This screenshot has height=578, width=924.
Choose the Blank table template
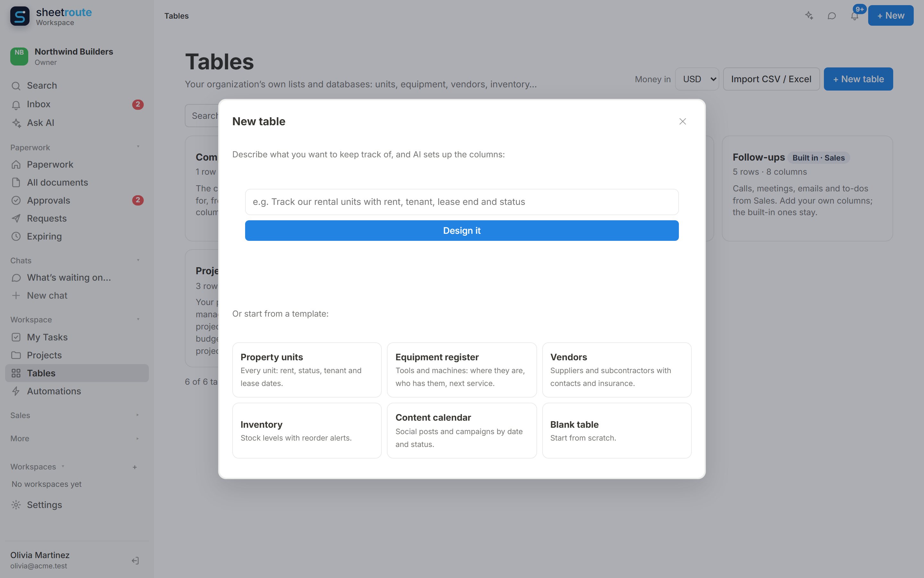click(617, 430)
